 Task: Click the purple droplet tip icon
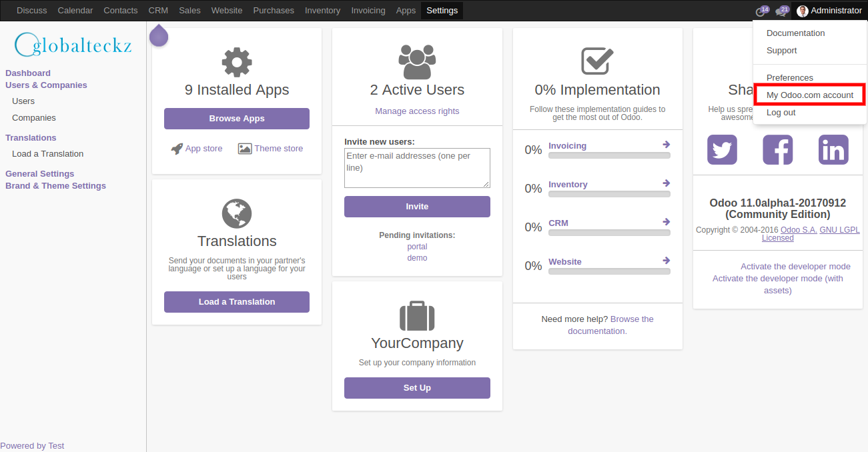coord(159,35)
